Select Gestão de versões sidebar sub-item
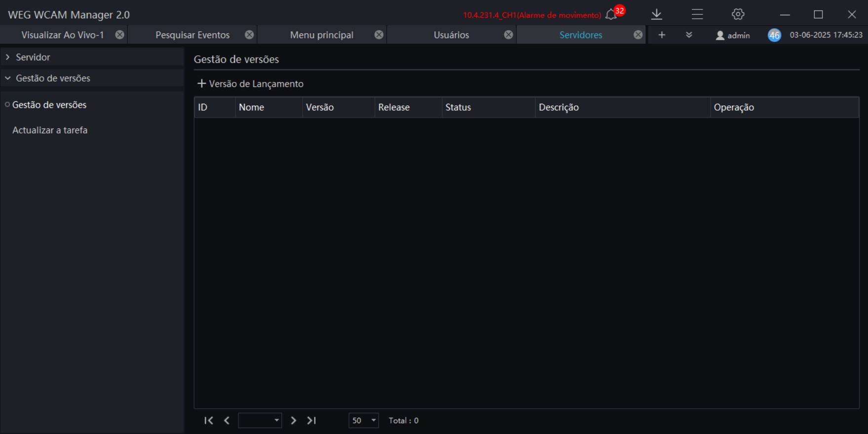The height and width of the screenshot is (434, 868). [49, 105]
